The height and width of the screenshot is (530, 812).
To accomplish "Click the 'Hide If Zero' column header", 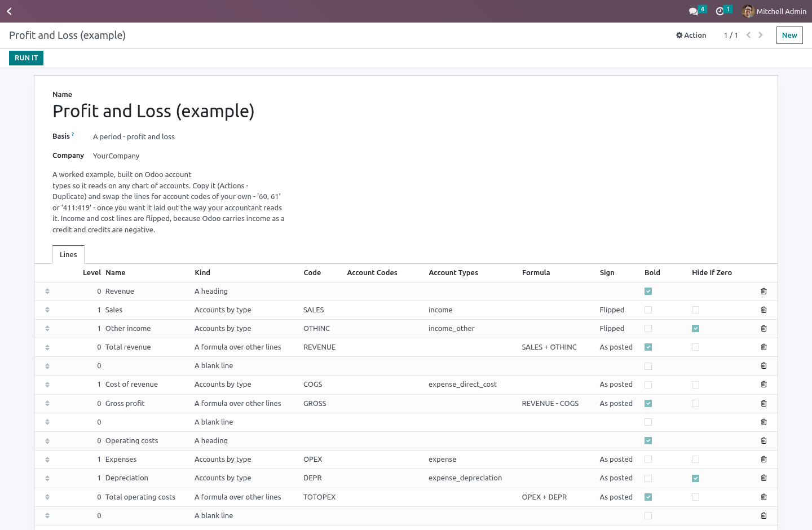I will tap(712, 273).
